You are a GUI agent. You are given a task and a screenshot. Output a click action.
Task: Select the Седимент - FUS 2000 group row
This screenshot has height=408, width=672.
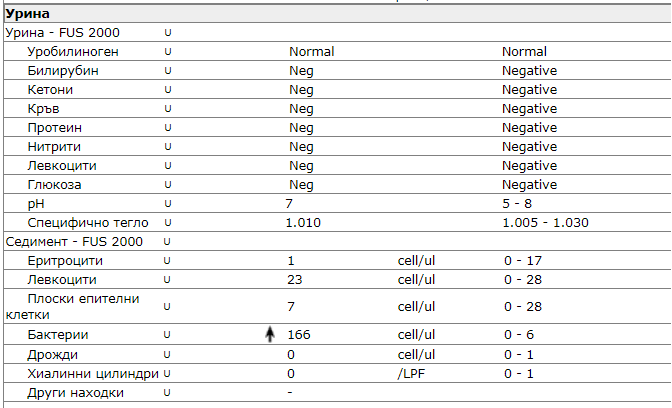(74, 242)
